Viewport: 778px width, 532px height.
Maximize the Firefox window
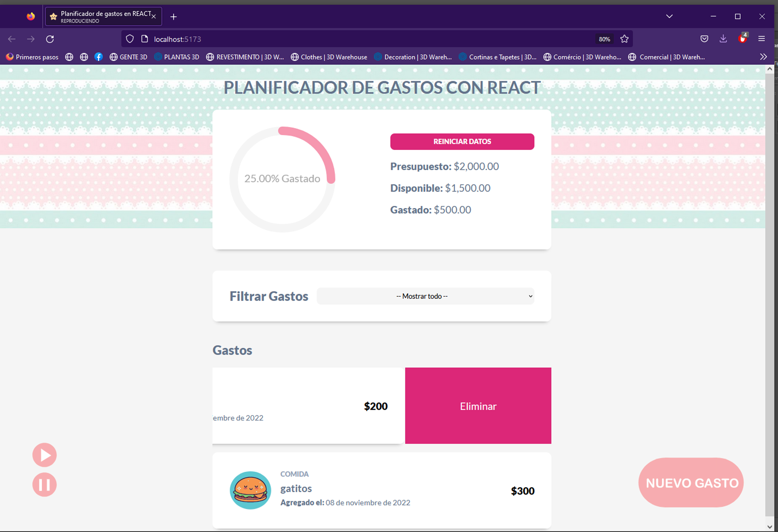tap(738, 16)
